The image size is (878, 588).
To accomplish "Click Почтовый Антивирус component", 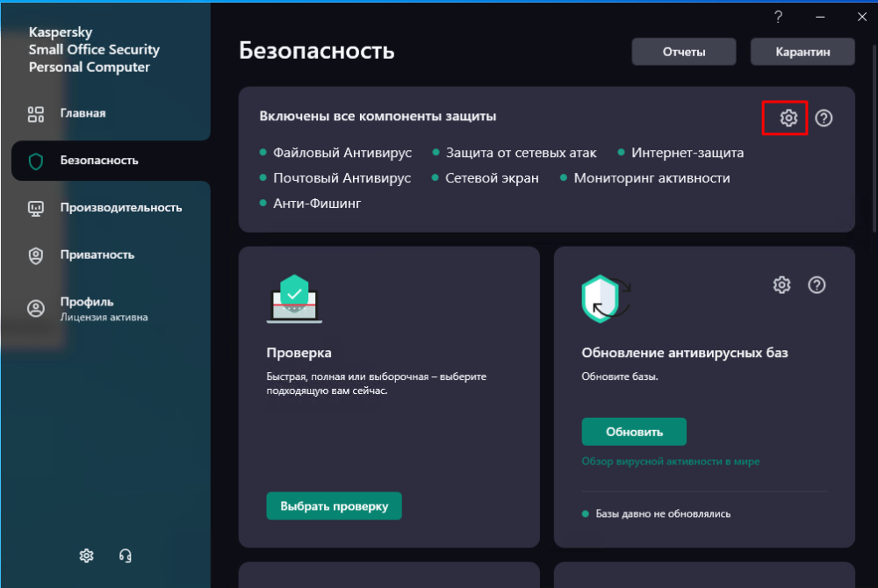I will (x=342, y=178).
